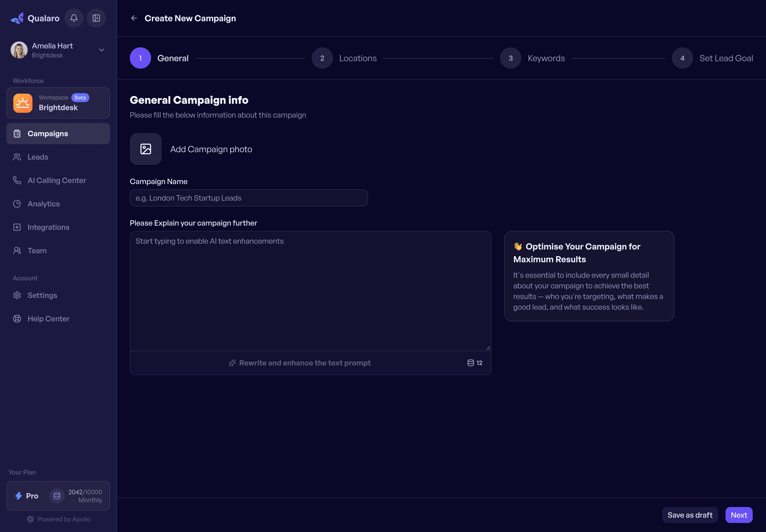Click the Pro plan lightning icon
The height and width of the screenshot is (532, 766).
(19, 496)
